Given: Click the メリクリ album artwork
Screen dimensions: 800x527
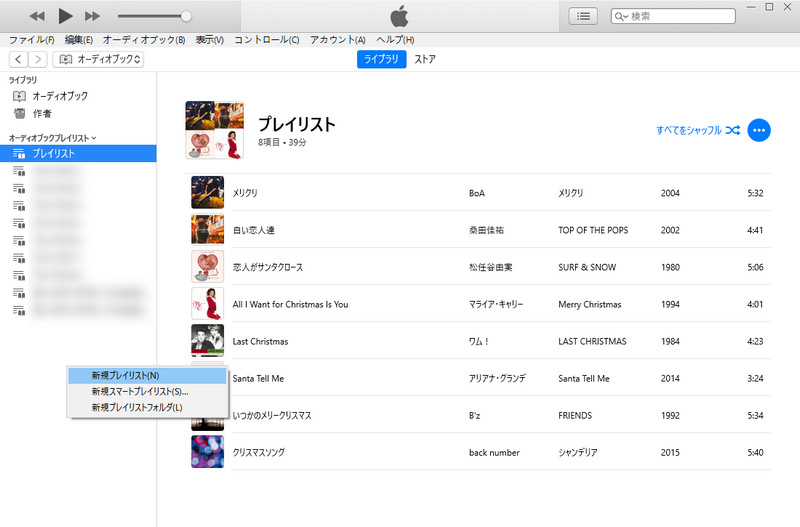Looking at the screenshot, I should coord(208,192).
